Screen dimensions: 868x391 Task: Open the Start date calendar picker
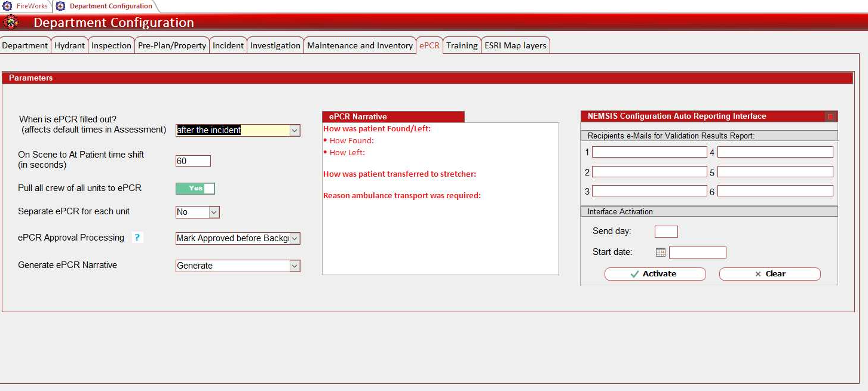point(660,253)
